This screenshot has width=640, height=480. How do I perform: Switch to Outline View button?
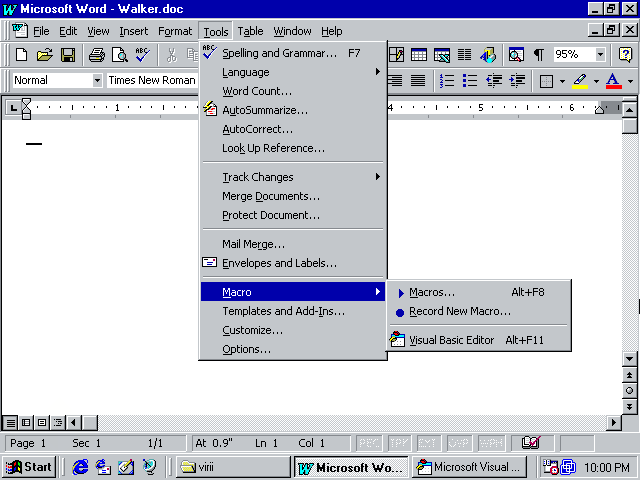(x=58, y=422)
